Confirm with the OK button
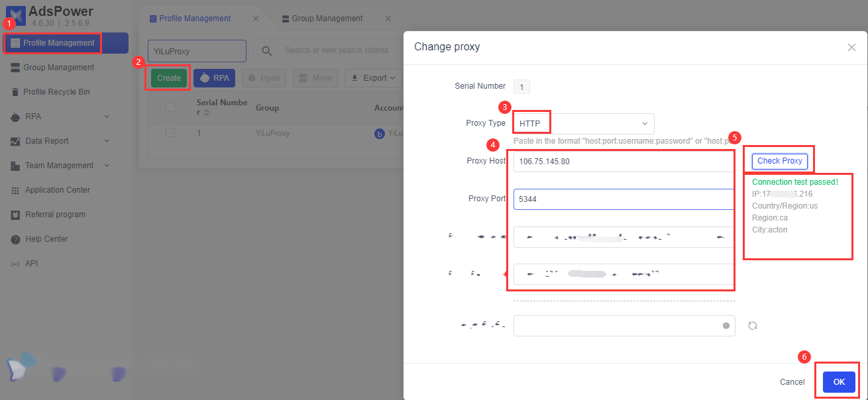Screen dimensions: 868x400 839,382
